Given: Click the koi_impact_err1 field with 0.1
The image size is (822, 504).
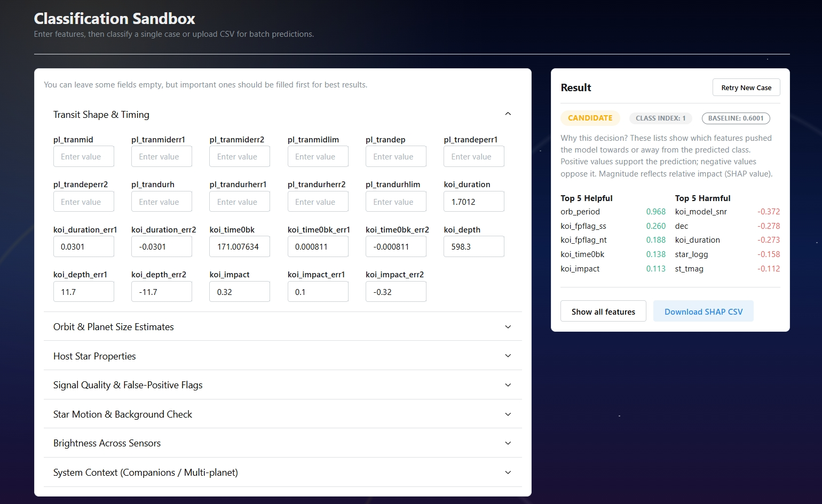Looking at the screenshot, I should [x=318, y=292].
